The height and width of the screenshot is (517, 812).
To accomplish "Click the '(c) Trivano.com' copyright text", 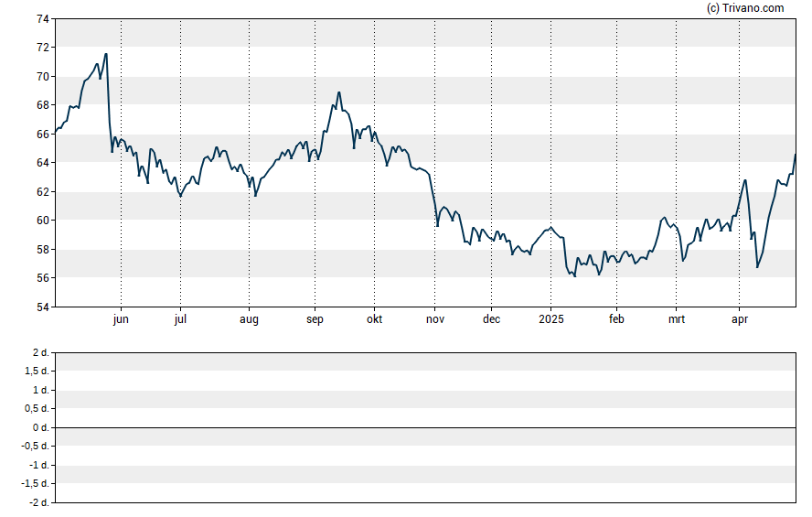I will [745, 7].
